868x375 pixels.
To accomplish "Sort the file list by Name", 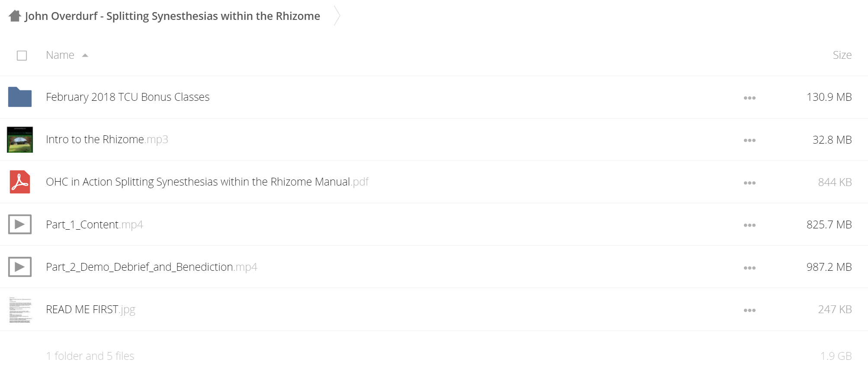I will 60,55.
